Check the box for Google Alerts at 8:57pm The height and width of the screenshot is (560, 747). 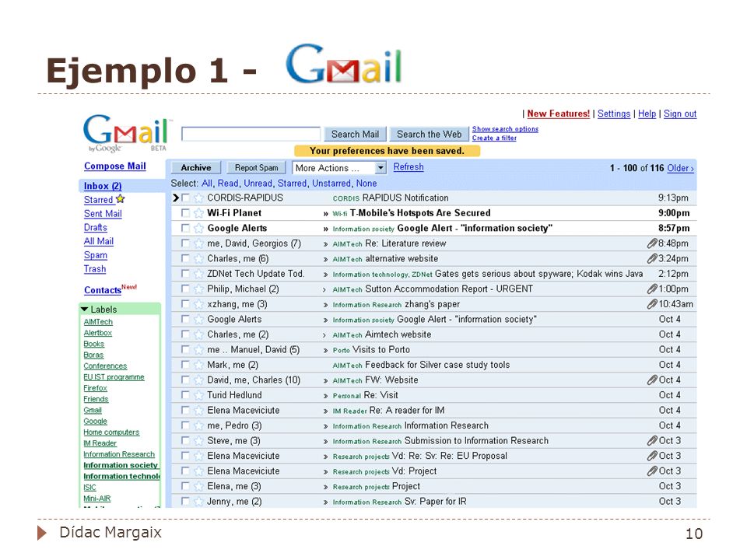click(x=185, y=228)
